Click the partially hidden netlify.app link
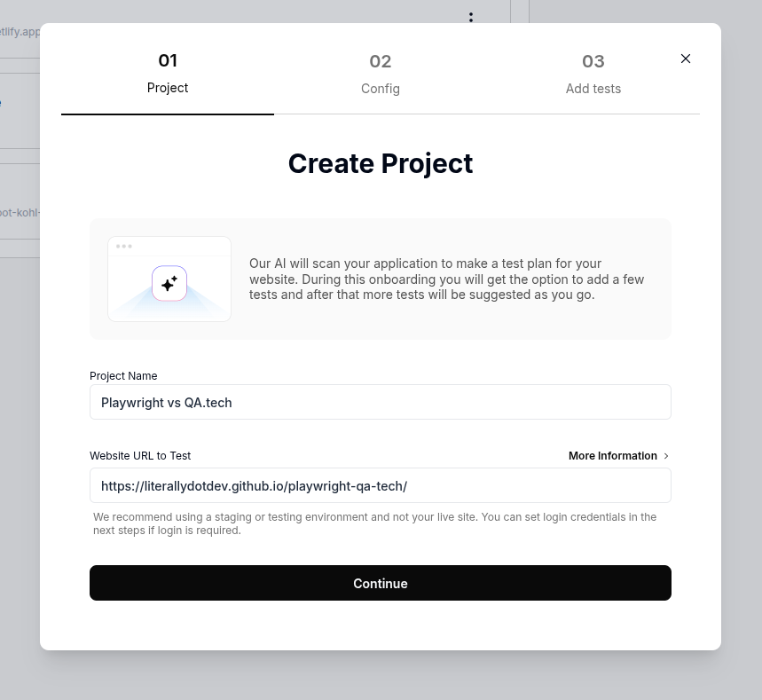The width and height of the screenshot is (762, 700). point(20,32)
